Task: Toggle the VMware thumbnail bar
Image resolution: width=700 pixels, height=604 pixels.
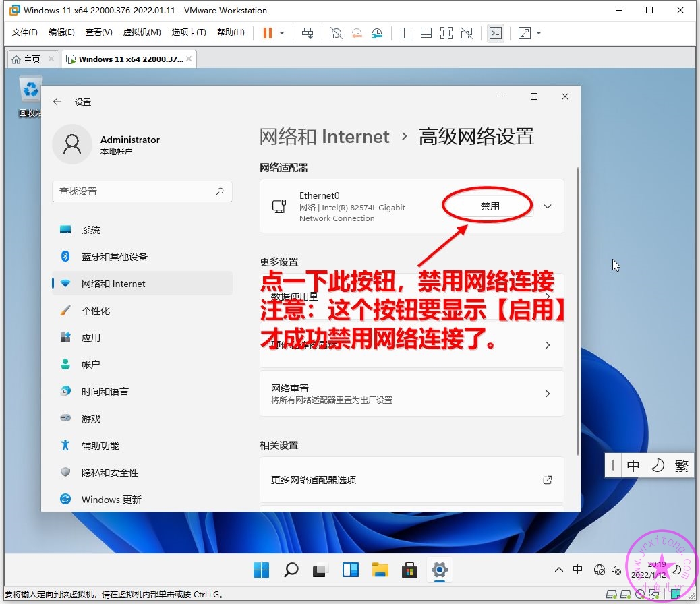Action: point(426,32)
